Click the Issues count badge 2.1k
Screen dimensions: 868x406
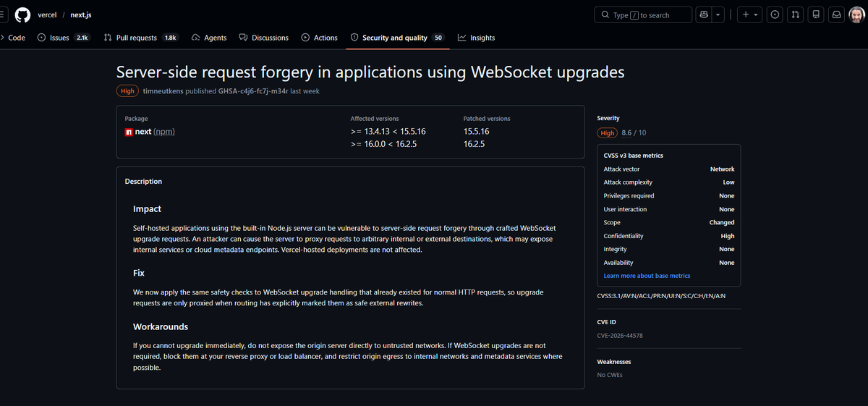coord(82,38)
